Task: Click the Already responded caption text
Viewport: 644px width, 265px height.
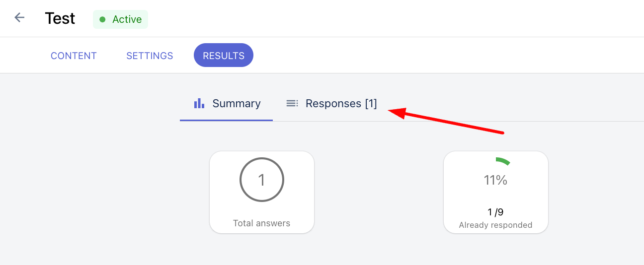Action: coord(496,225)
